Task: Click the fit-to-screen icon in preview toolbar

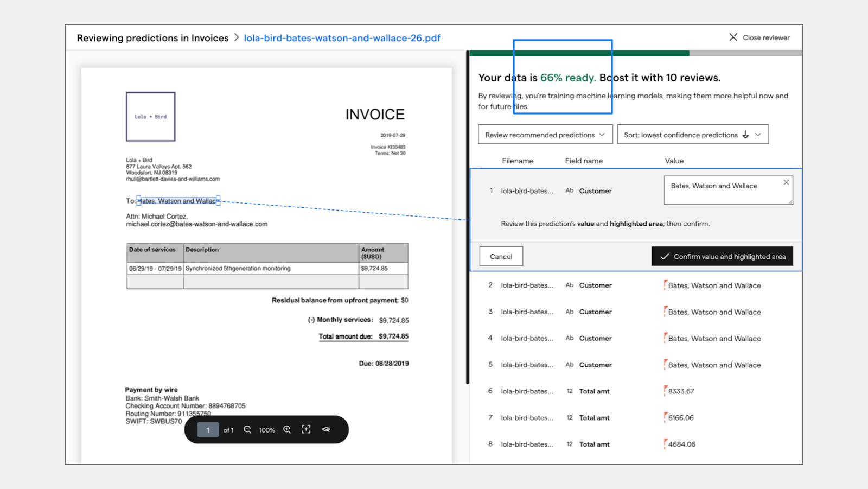Action: 307,429
